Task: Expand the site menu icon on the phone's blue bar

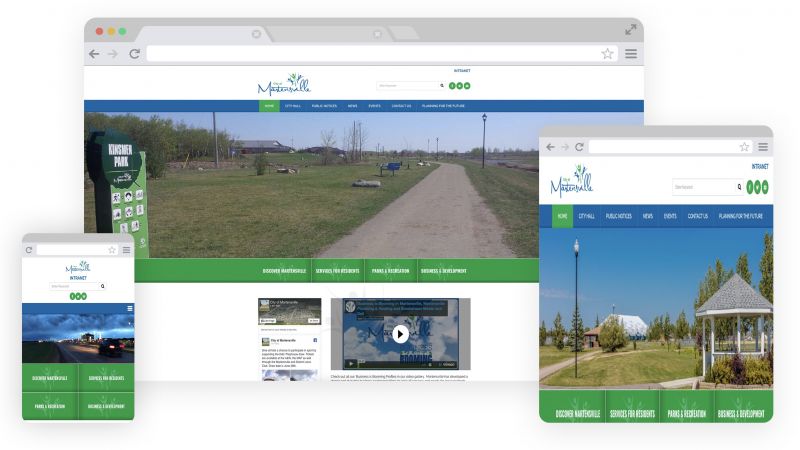Action: pyautogui.click(x=130, y=309)
